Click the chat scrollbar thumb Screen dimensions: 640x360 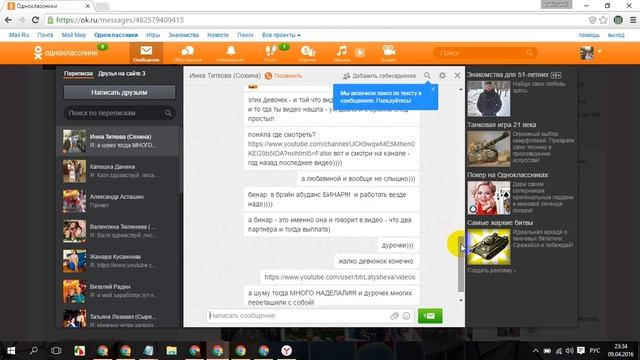[461, 264]
